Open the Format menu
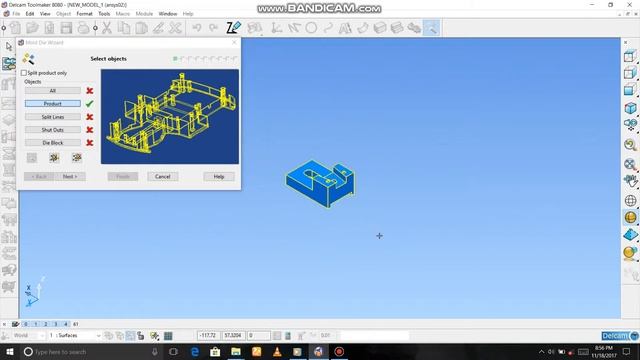This screenshot has height=360, width=640. [x=84, y=13]
